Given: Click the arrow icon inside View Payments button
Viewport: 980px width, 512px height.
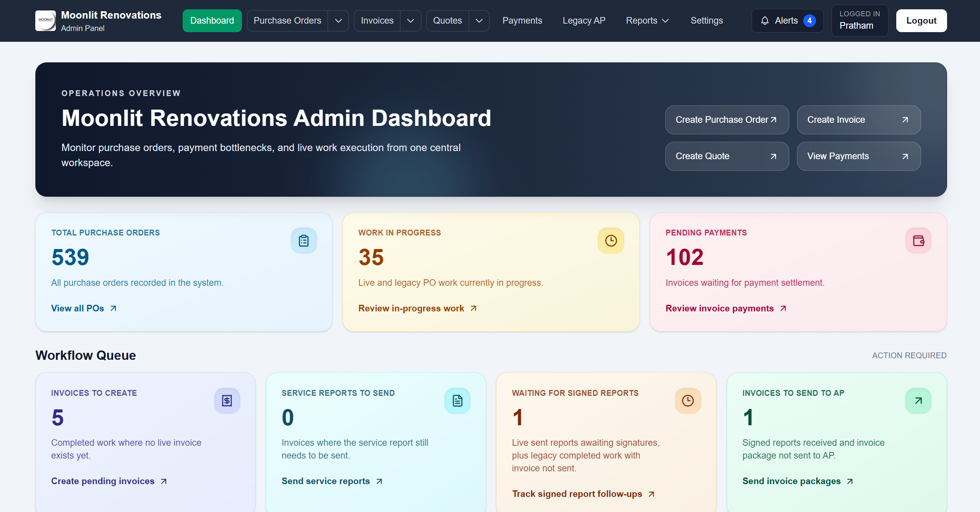Looking at the screenshot, I should tap(905, 156).
